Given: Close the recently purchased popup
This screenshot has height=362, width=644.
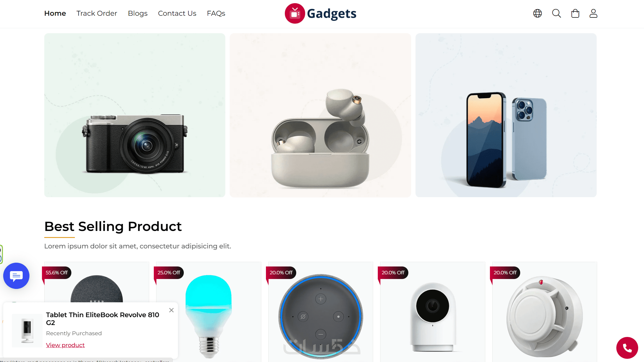Looking at the screenshot, I should 171,310.
